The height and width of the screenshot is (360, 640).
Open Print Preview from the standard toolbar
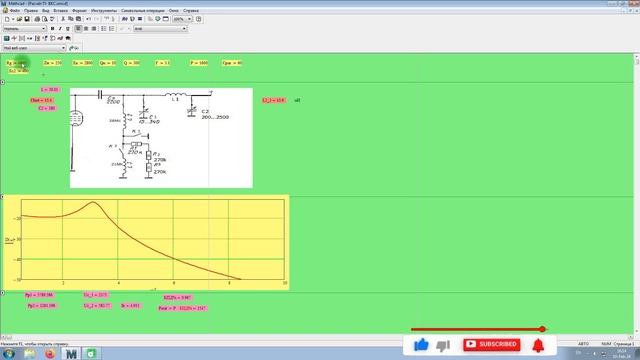45,19
